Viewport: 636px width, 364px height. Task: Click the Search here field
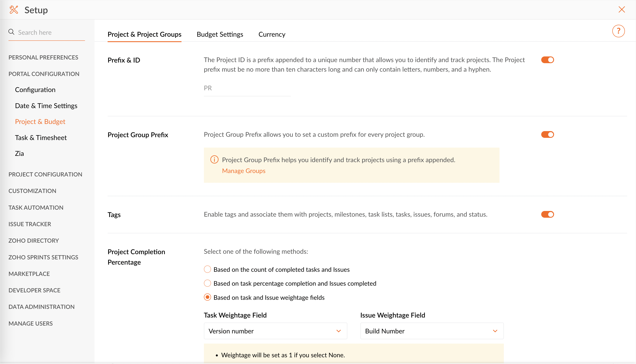(50, 33)
